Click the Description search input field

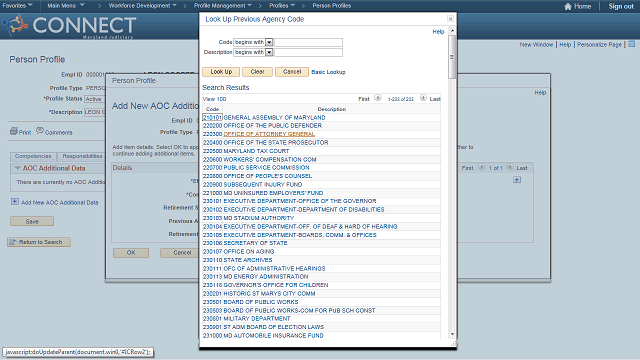(309, 52)
